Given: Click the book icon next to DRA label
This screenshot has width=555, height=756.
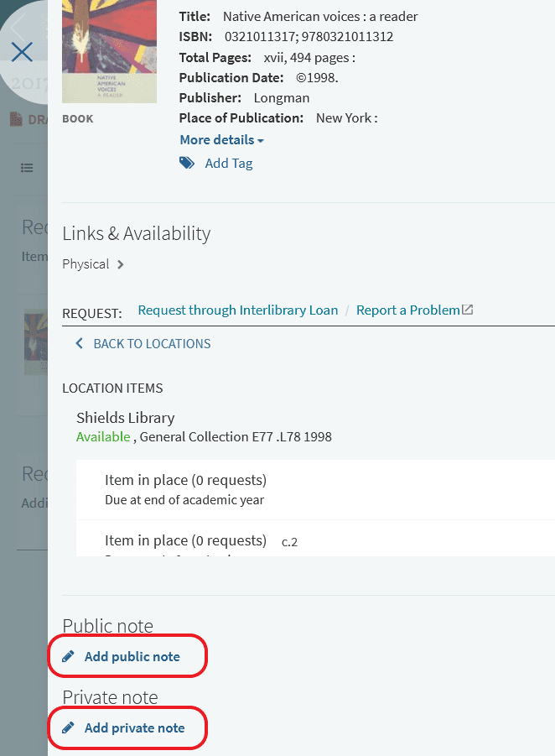Looking at the screenshot, I should [16, 119].
